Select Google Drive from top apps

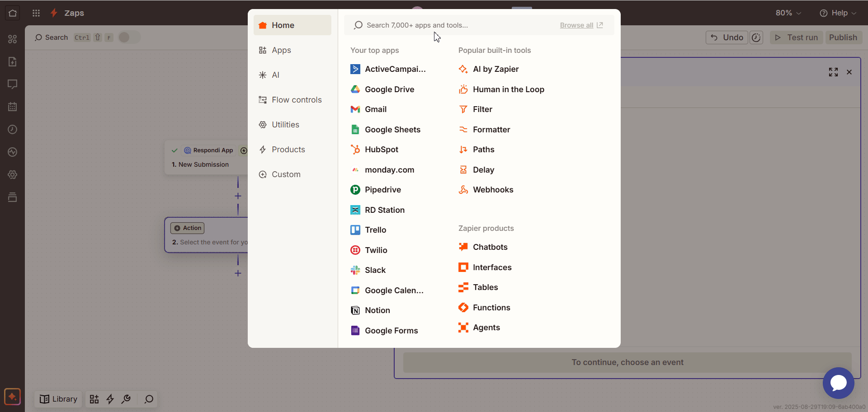tap(382, 89)
